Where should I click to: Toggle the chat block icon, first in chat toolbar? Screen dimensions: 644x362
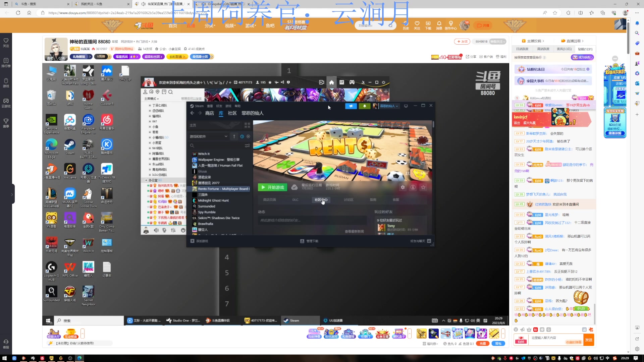pyautogui.click(x=516, y=329)
